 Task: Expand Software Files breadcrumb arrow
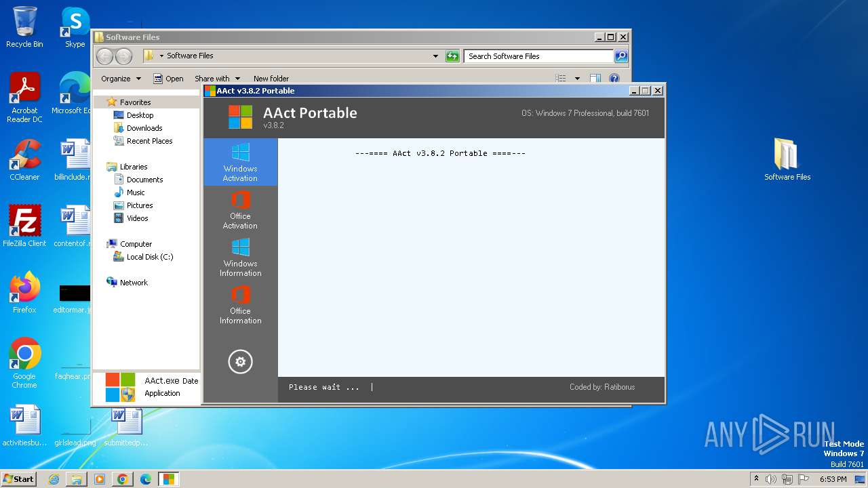tap(161, 56)
